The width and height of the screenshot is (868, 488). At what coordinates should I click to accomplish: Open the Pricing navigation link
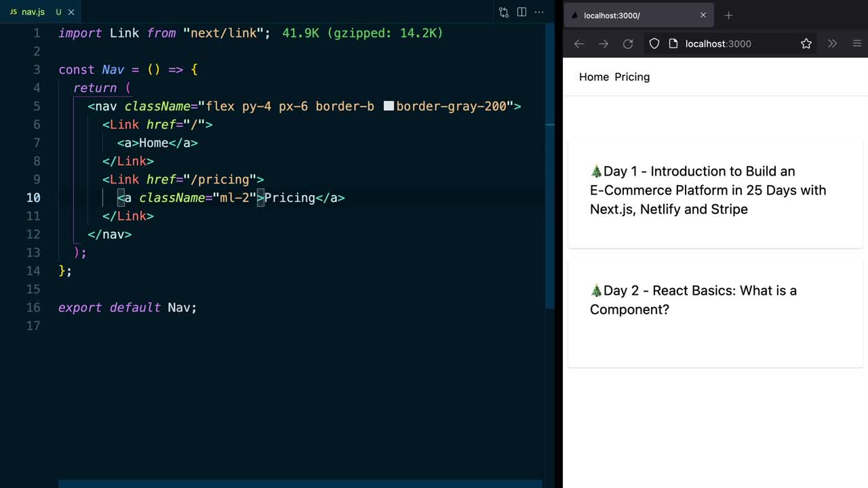point(632,77)
